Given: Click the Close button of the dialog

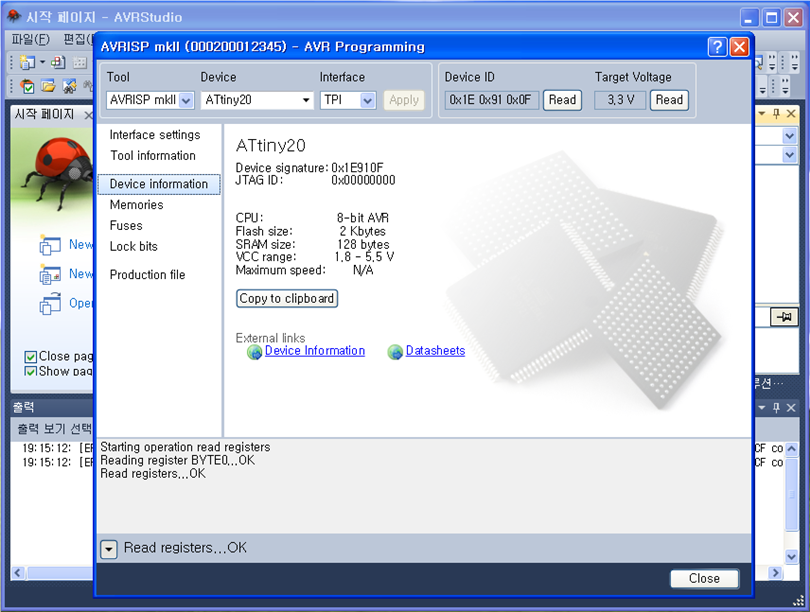Looking at the screenshot, I should pos(704,578).
